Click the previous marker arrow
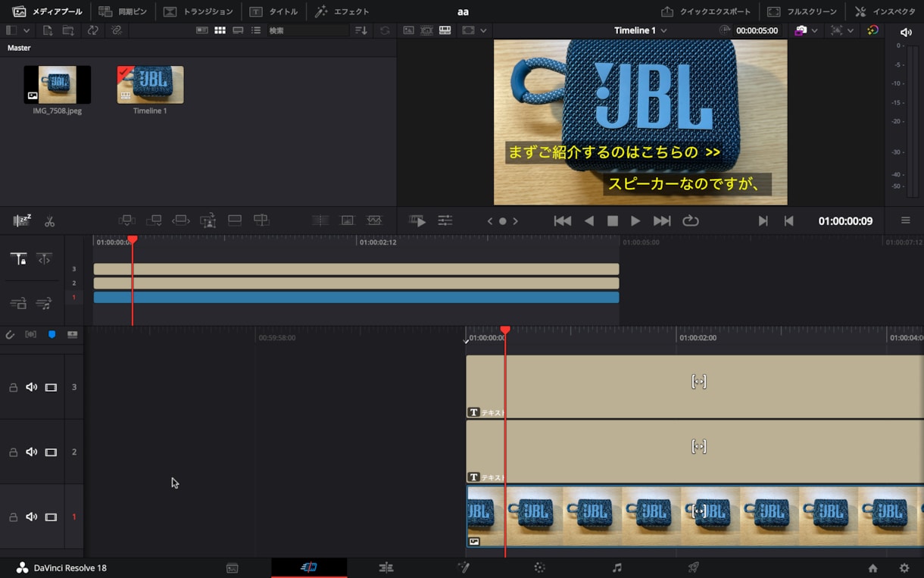This screenshot has width=924, height=578. coord(490,221)
